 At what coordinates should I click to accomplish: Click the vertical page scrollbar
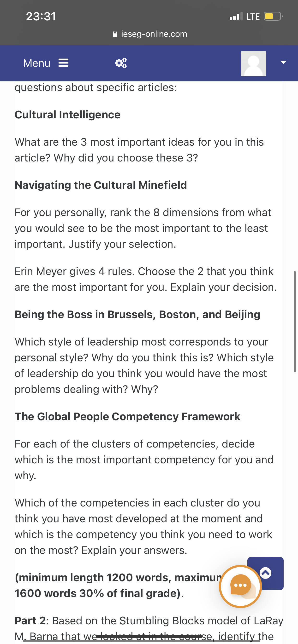(x=295, y=322)
